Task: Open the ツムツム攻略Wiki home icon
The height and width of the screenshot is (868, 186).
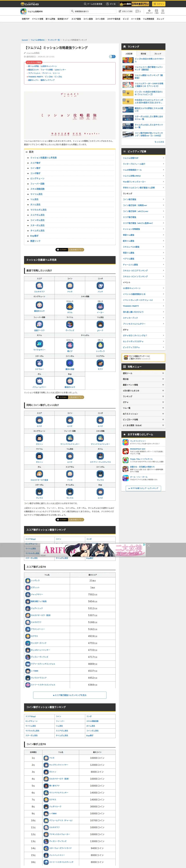Action: [x=23, y=11]
